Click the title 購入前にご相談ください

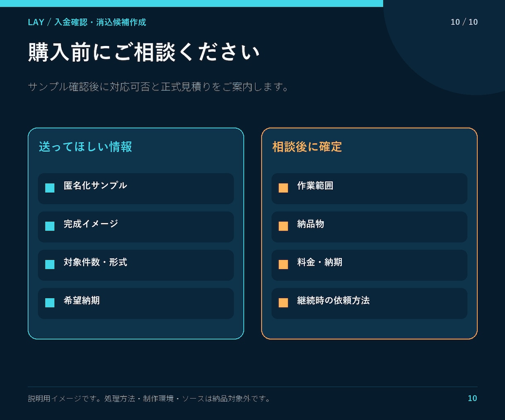point(144,52)
